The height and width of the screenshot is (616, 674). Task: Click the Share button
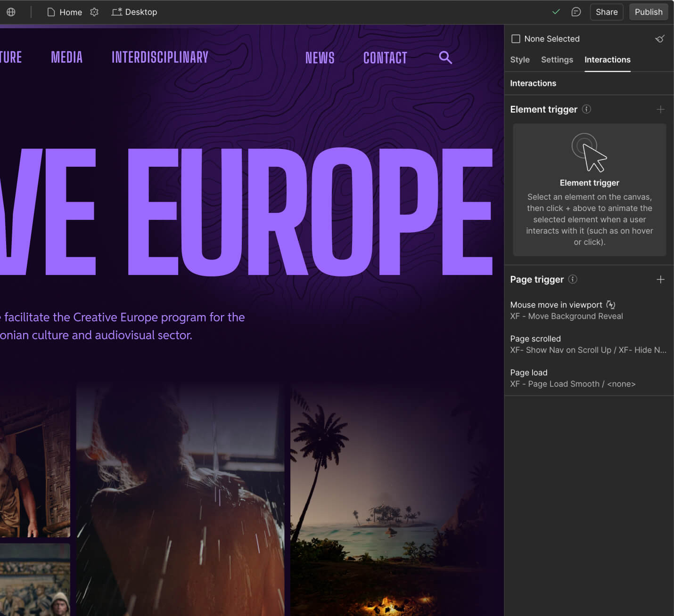(607, 12)
